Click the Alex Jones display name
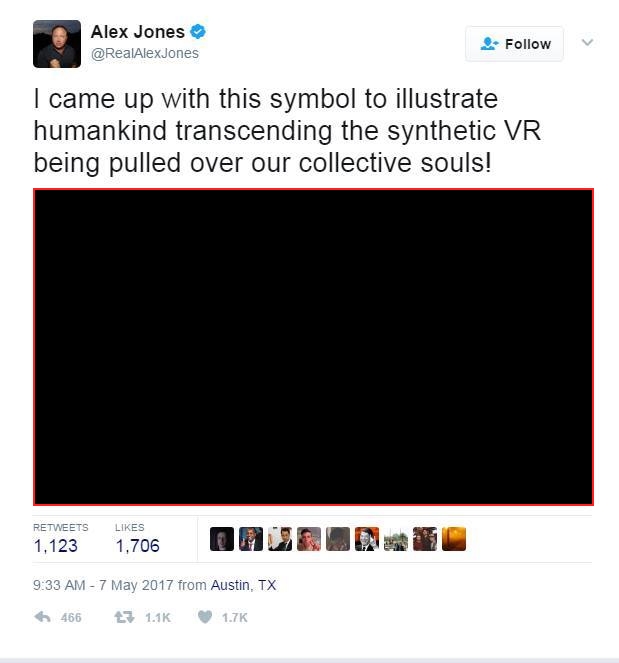This screenshot has width=619, height=663. tap(138, 32)
